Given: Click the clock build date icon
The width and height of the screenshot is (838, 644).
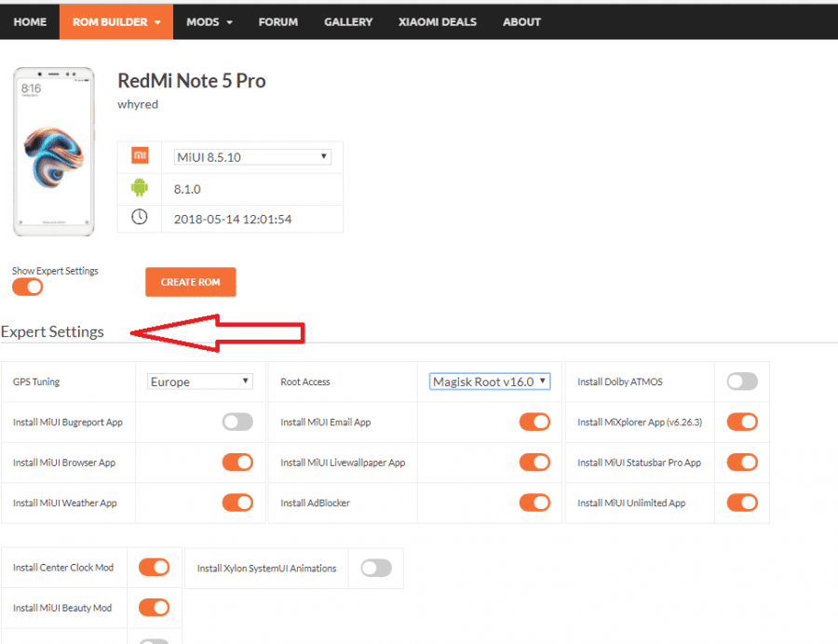Looking at the screenshot, I should 140,217.
